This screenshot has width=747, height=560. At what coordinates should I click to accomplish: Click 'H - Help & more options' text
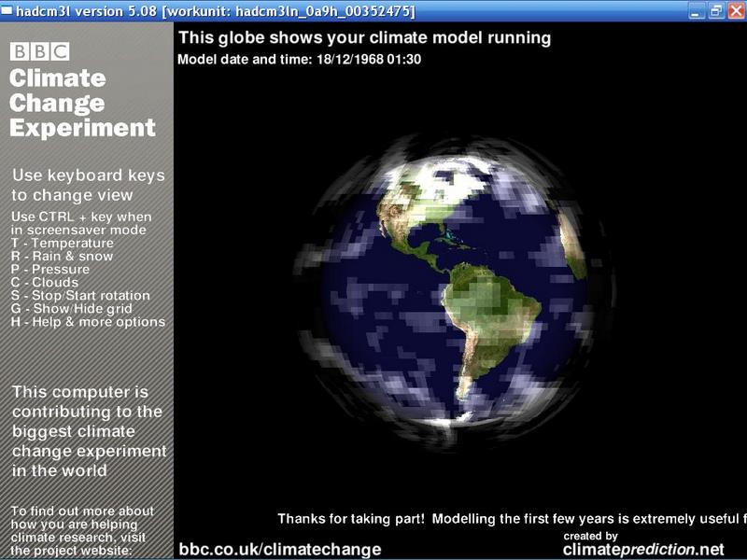[x=88, y=322]
